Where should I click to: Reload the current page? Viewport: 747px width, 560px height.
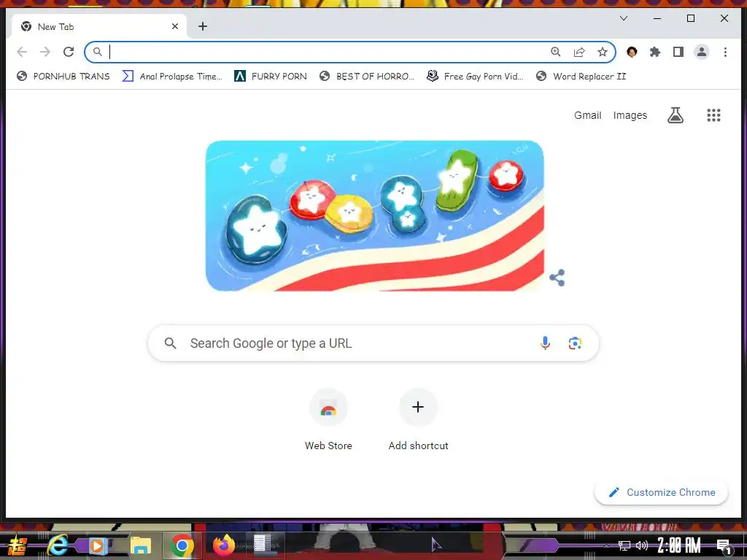pyautogui.click(x=69, y=52)
